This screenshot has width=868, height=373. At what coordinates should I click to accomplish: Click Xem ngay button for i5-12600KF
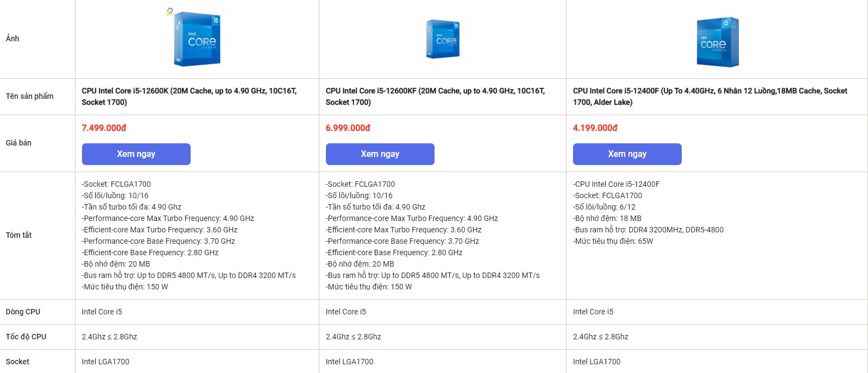[380, 154]
